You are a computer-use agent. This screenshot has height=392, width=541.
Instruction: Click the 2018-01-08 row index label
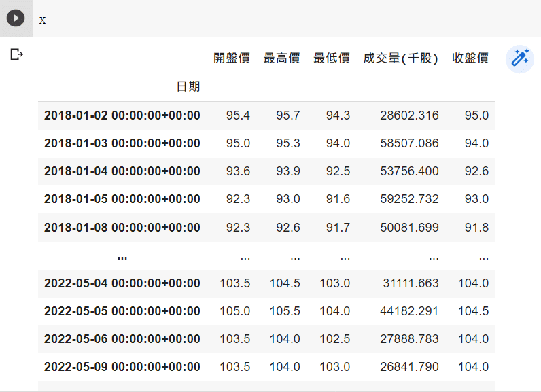pos(122,228)
